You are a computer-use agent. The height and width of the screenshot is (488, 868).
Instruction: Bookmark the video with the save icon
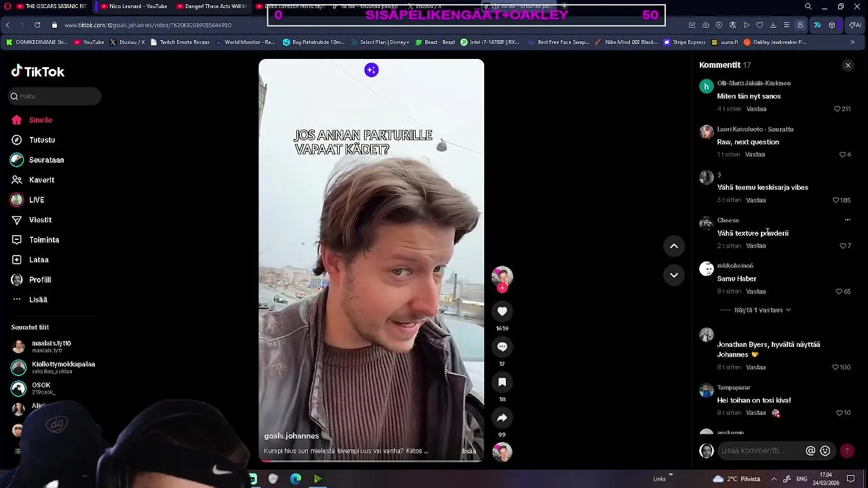502,382
